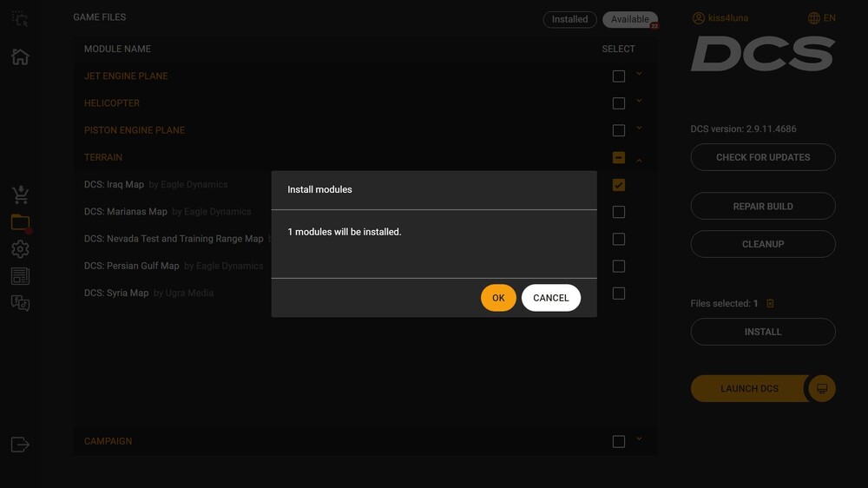Click the Repair Build button
868x488 pixels.
(x=763, y=206)
